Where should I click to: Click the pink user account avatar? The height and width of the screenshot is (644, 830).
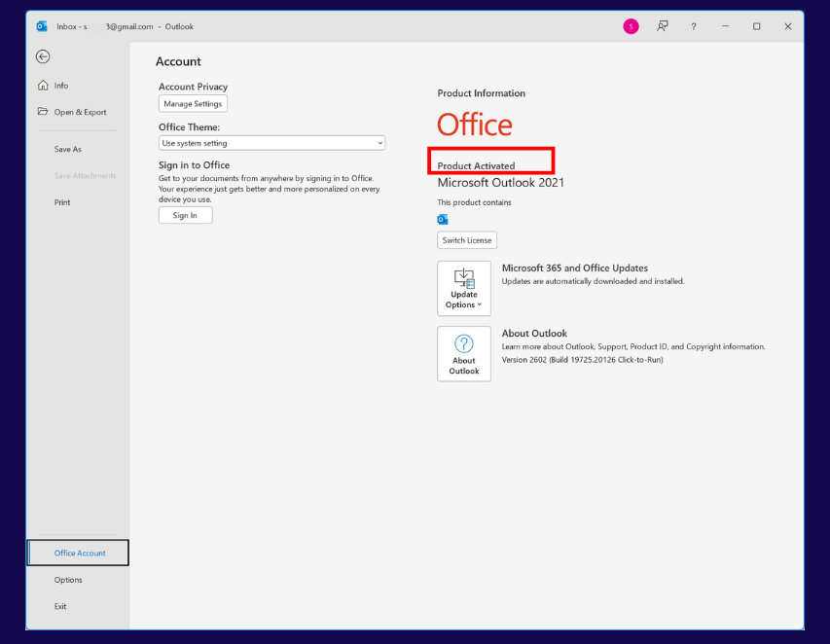631,26
